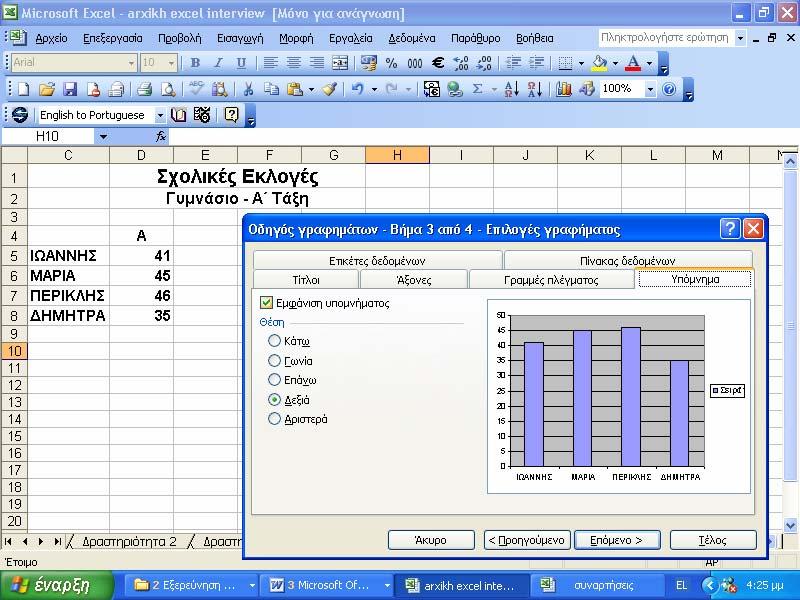The image size is (800, 600).
Task: Expand font color dropdown arrow
Action: pos(649,63)
